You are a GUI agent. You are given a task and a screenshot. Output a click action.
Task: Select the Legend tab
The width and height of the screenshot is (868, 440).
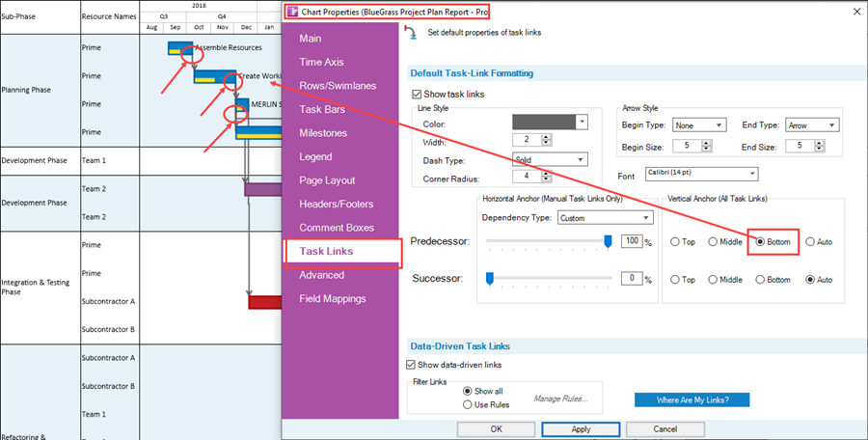point(315,157)
